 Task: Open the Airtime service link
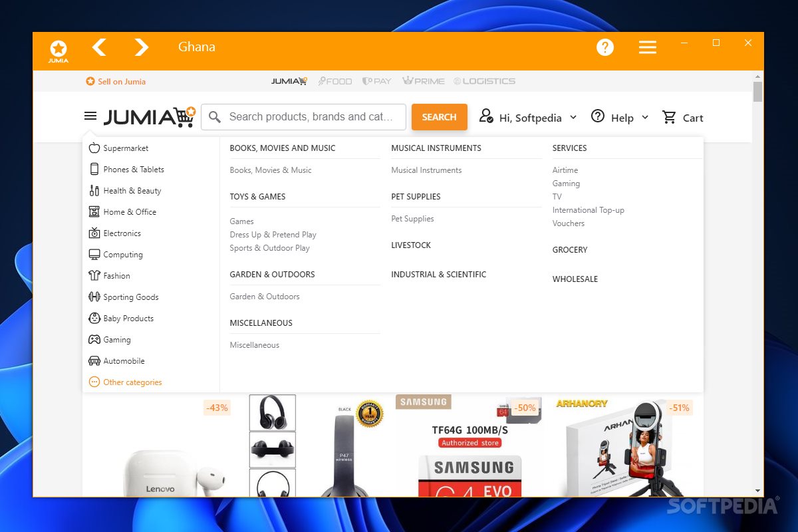[565, 170]
